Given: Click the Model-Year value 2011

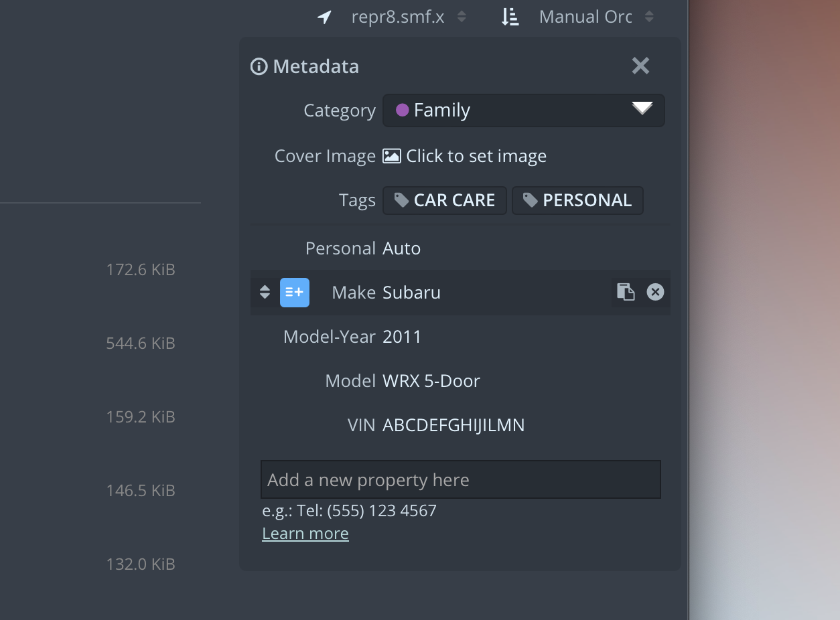Looking at the screenshot, I should click(402, 337).
